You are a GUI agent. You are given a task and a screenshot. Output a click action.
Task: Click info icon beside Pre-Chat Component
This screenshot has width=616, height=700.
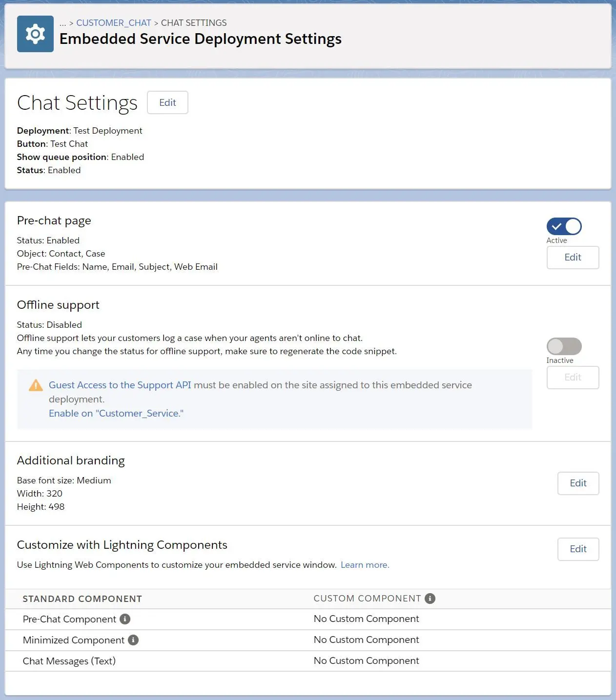125,619
